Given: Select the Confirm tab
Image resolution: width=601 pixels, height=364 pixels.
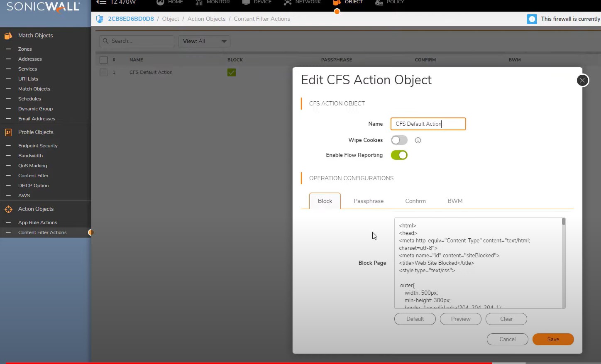Looking at the screenshot, I should point(415,201).
